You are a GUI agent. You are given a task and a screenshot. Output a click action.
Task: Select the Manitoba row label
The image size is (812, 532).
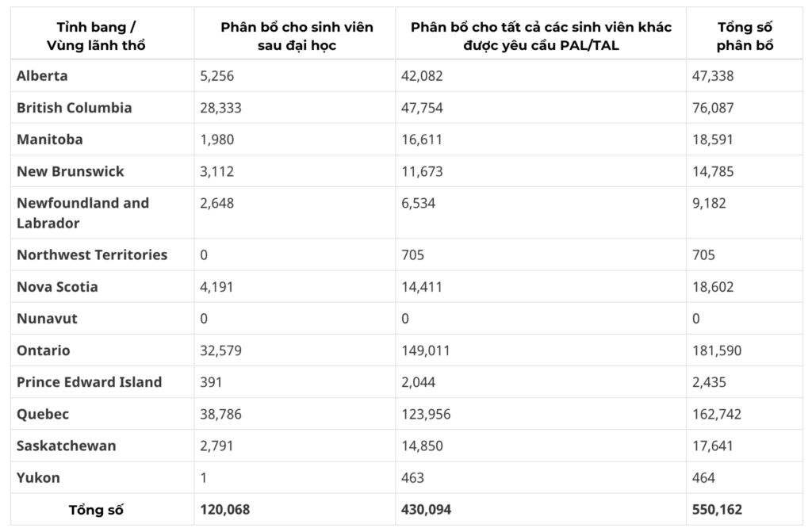[x=50, y=140]
